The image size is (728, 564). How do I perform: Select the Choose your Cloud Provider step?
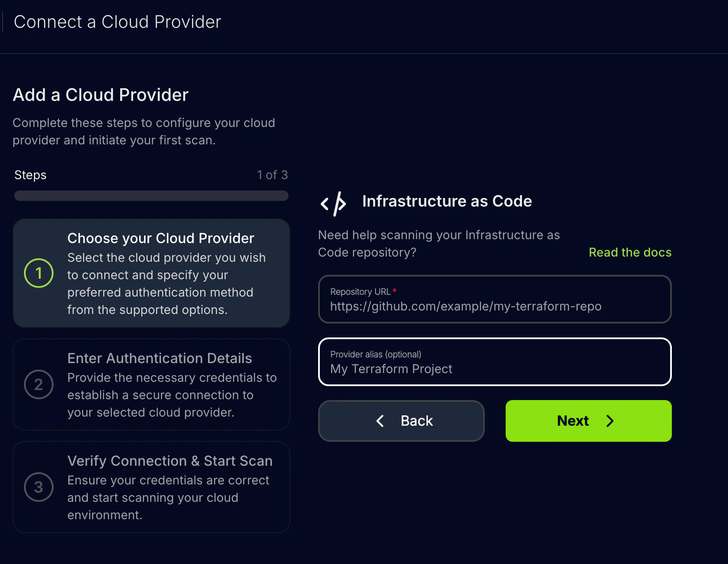coord(151,273)
